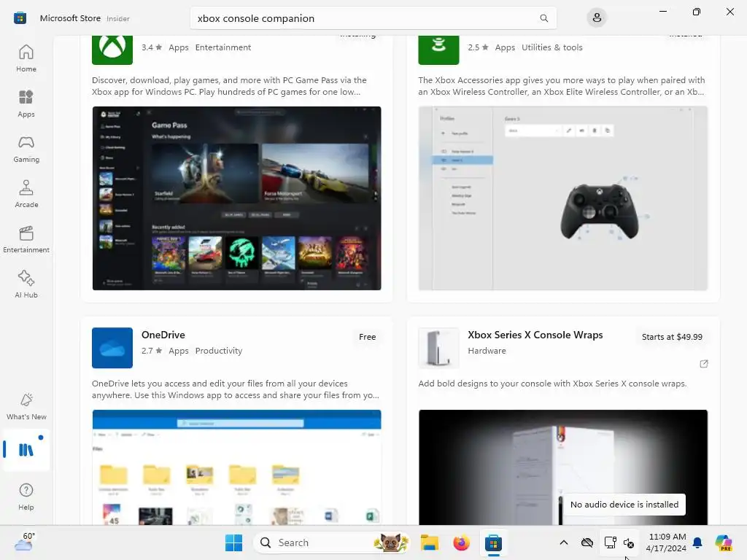Open the user account profile icon

tap(597, 18)
